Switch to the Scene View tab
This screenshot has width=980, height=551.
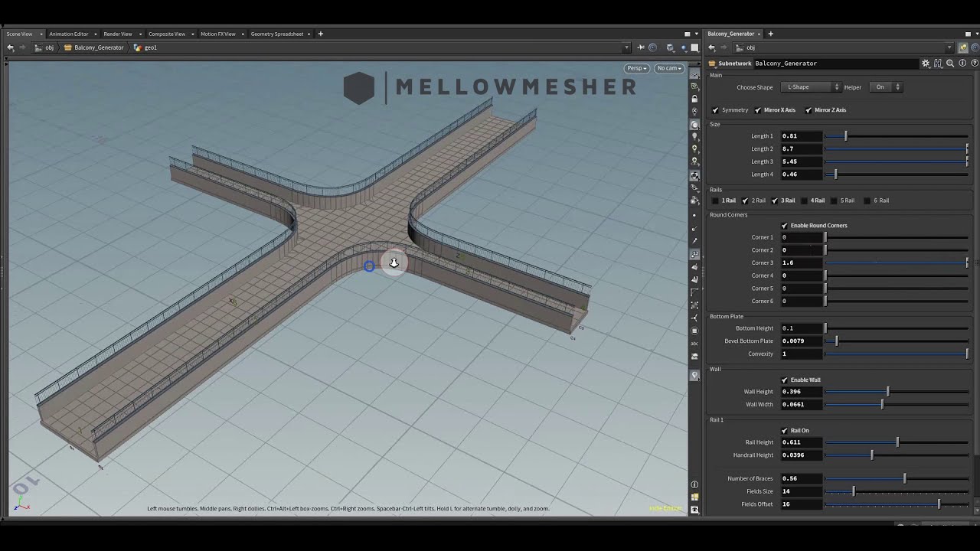pyautogui.click(x=20, y=34)
